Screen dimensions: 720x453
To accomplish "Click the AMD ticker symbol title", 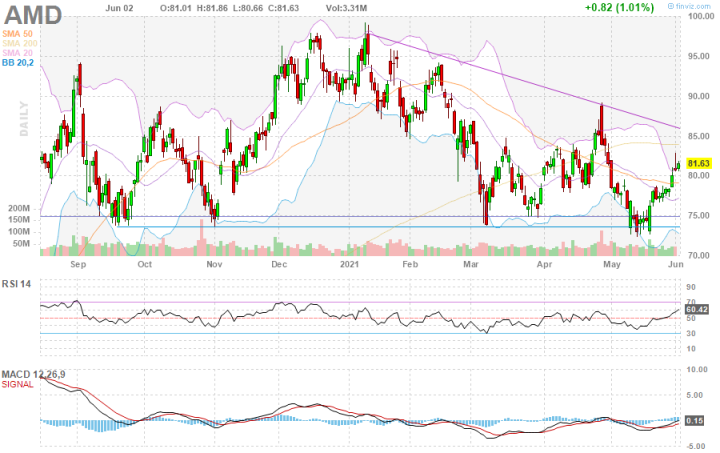I will coord(33,16).
